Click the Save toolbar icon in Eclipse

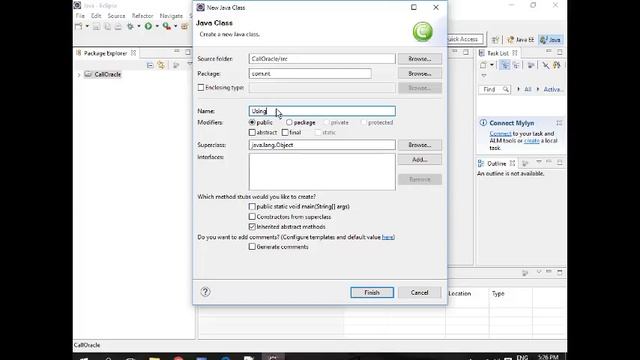pyautogui.click(x=96, y=27)
